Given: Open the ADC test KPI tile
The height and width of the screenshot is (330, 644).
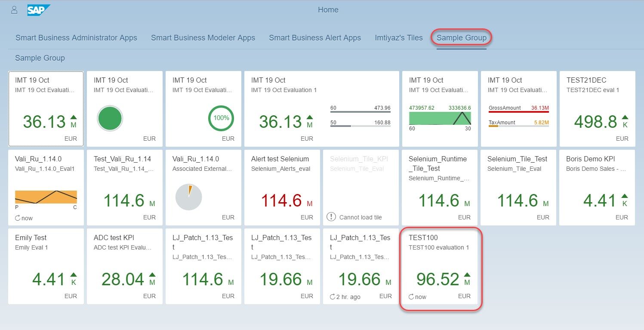Looking at the screenshot, I should pyautogui.click(x=124, y=266).
